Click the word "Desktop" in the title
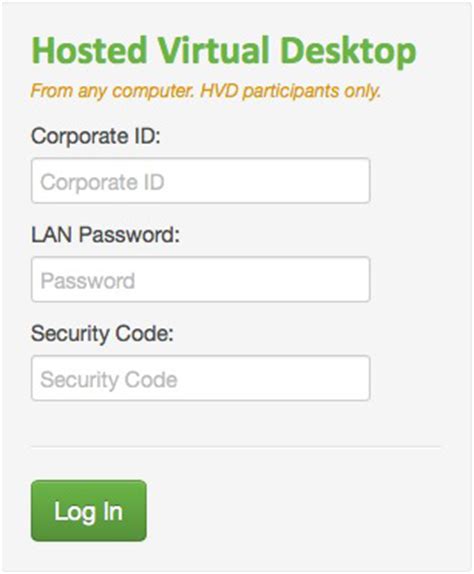This screenshot has height=574, width=474. coord(348,51)
